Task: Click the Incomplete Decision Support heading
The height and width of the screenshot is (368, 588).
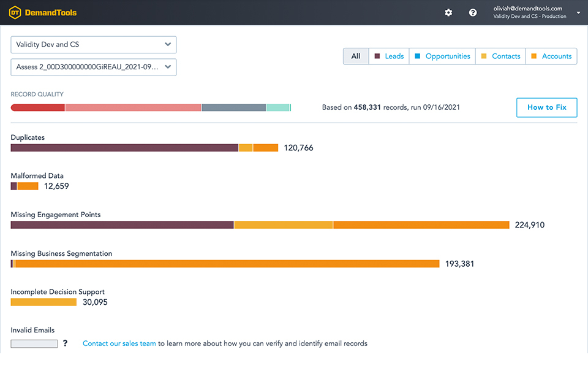Action: point(58,292)
